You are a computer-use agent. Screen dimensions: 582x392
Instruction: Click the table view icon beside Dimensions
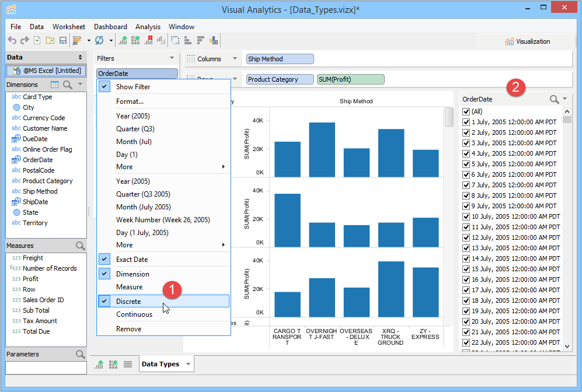tap(55, 85)
